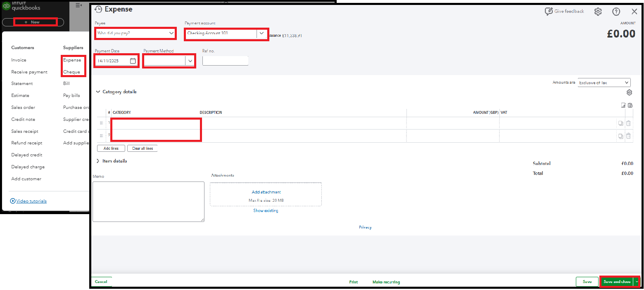Image resolution: width=644 pixels, height=290 pixels.
Task: Click the Category cell of line 1
Action: click(155, 123)
